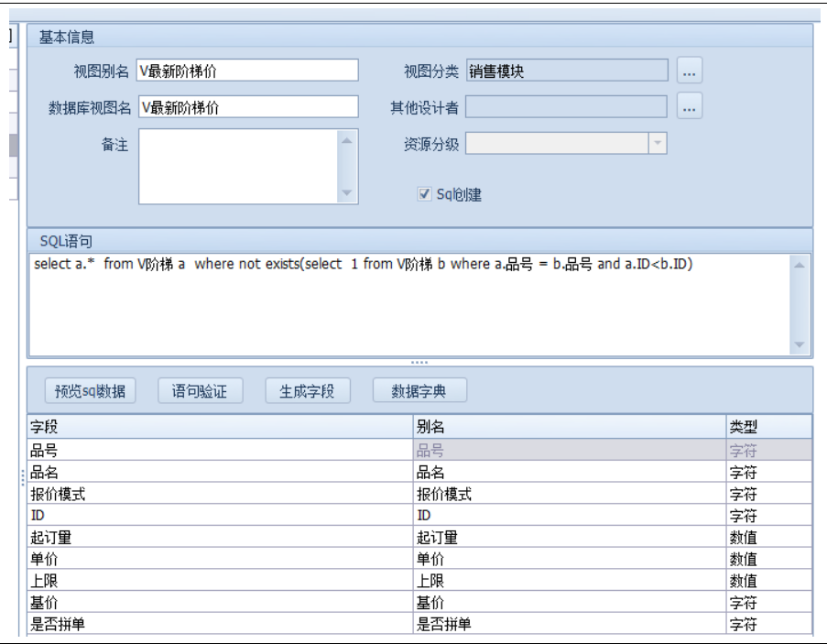Toggle the Sql创建 checkbox

[x=424, y=194]
